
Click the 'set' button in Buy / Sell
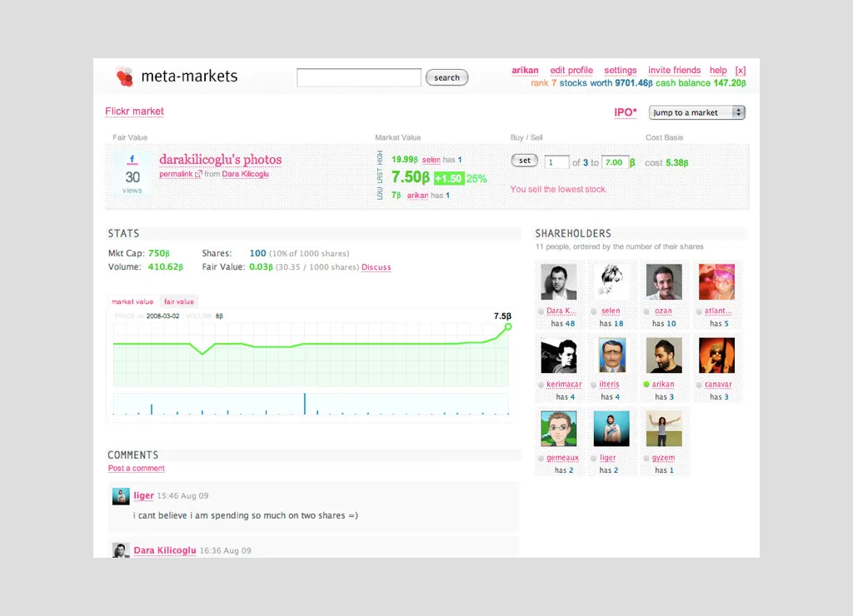click(524, 161)
